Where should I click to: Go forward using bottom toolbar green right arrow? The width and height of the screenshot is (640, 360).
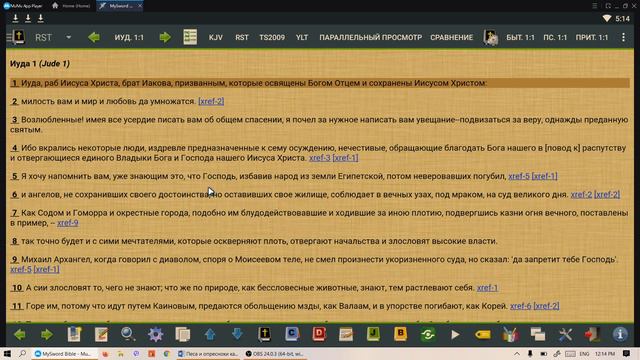click(47, 334)
